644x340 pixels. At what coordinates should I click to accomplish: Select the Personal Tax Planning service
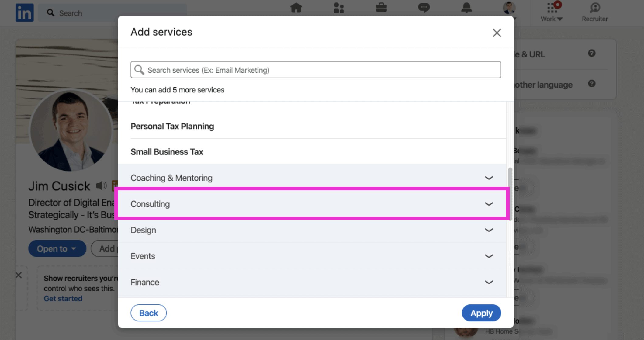coord(172,126)
